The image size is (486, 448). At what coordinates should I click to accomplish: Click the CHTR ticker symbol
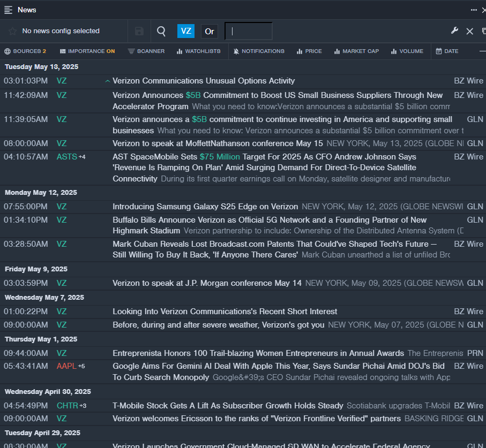[x=68, y=406]
